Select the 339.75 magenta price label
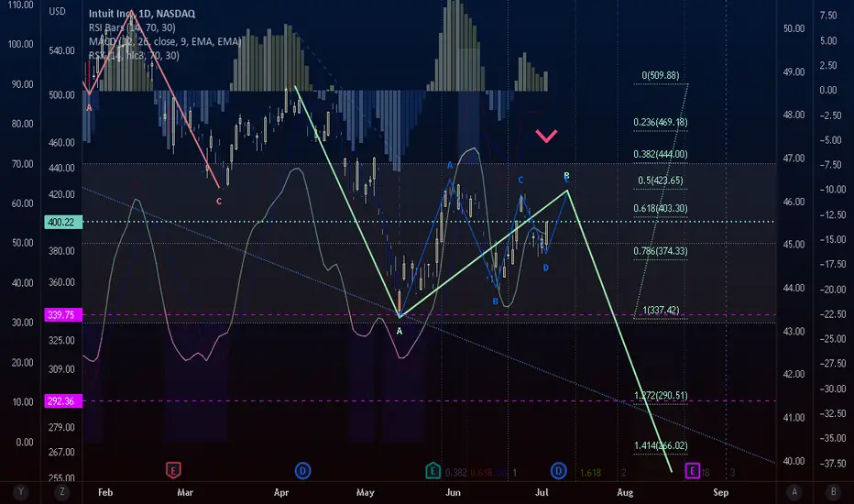 [63, 315]
